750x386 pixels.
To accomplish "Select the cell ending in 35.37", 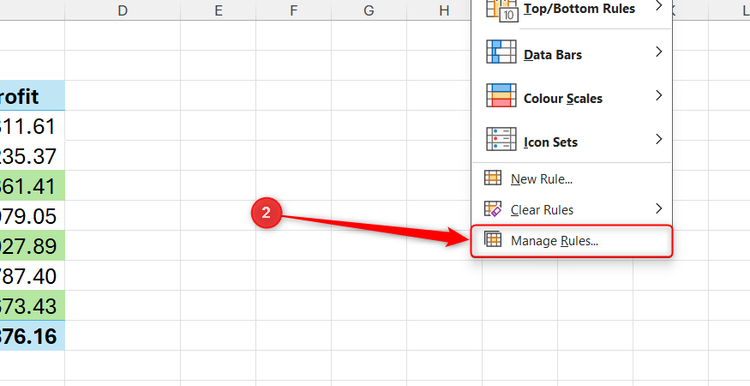I will (32, 156).
